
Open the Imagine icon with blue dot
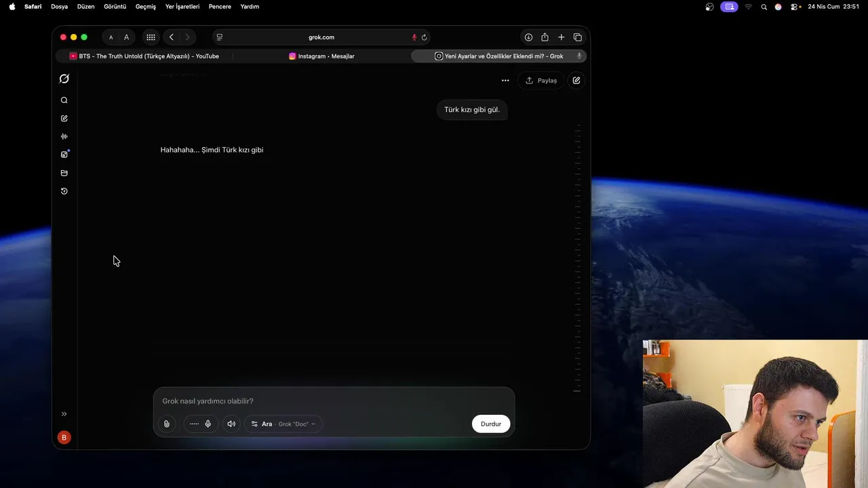64,155
